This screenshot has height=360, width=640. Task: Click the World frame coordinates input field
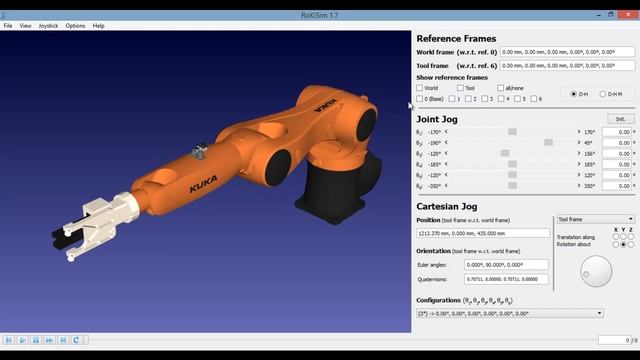click(568, 52)
